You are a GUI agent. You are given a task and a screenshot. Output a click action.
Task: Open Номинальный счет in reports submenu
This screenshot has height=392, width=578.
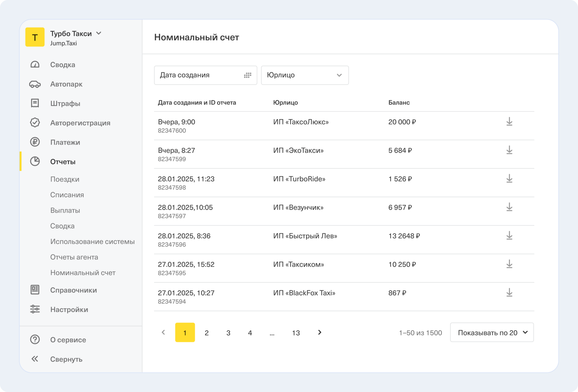point(83,273)
